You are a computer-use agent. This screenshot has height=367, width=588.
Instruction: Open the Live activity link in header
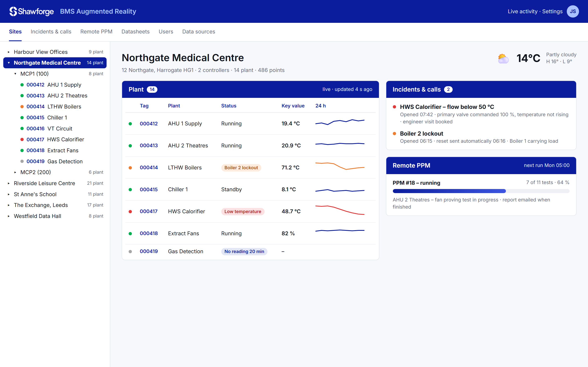(522, 11)
